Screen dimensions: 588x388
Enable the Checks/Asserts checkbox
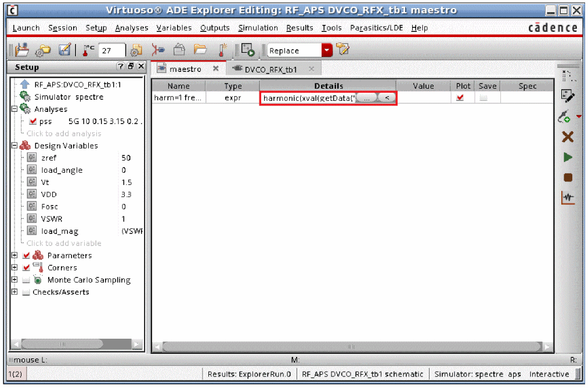click(x=26, y=292)
